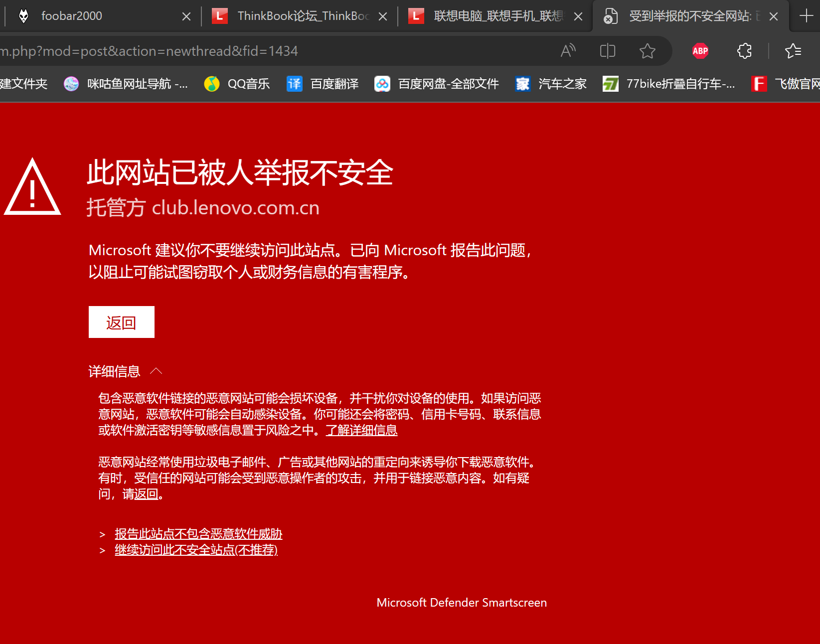Close the foobar2000 tab
The width and height of the screenshot is (820, 644).
pos(186,16)
